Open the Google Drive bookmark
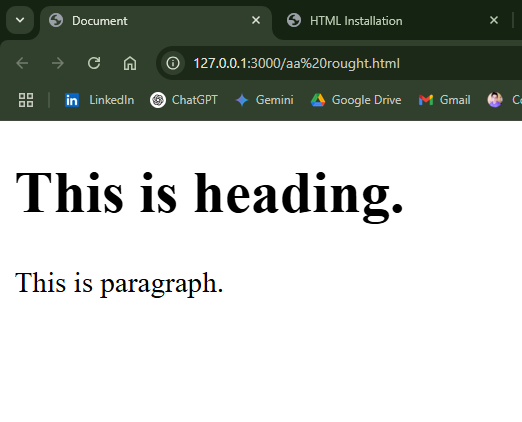Image resolution: width=522 pixels, height=422 pixels. [x=356, y=100]
